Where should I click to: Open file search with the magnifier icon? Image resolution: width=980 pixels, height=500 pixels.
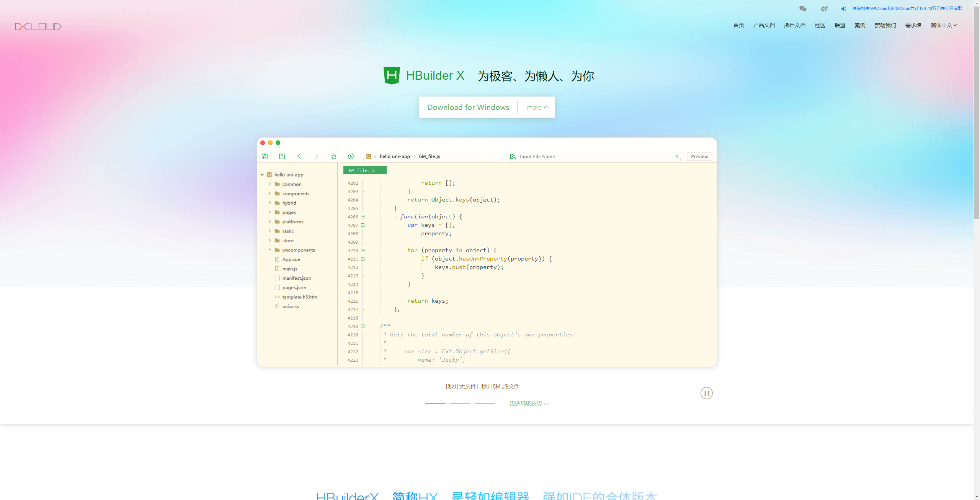(x=513, y=156)
